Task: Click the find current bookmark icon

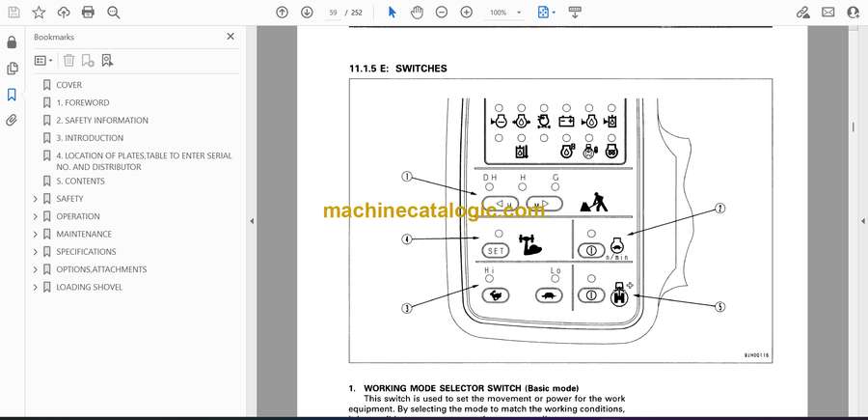Action: click(107, 61)
